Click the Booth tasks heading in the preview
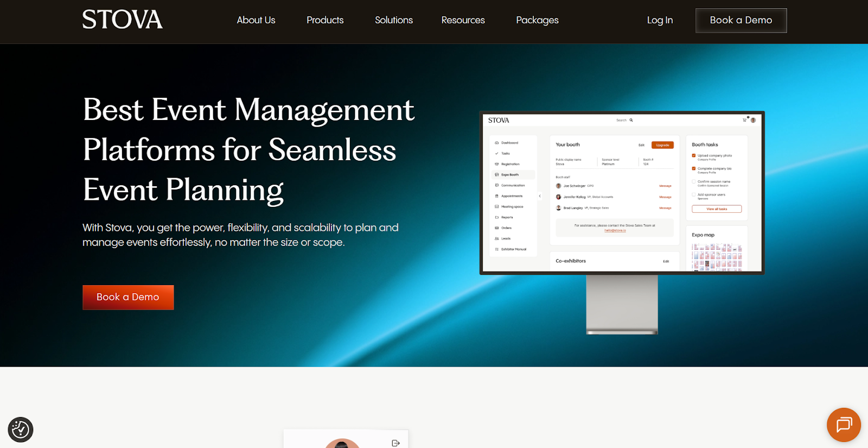The width and height of the screenshot is (868, 448). coord(705,144)
